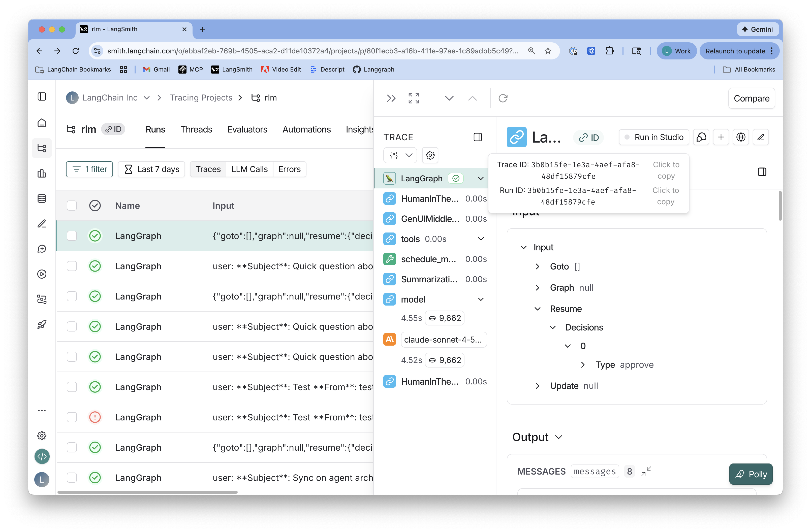
Task: Open the Last 7 days time range
Action: click(x=152, y=169)
